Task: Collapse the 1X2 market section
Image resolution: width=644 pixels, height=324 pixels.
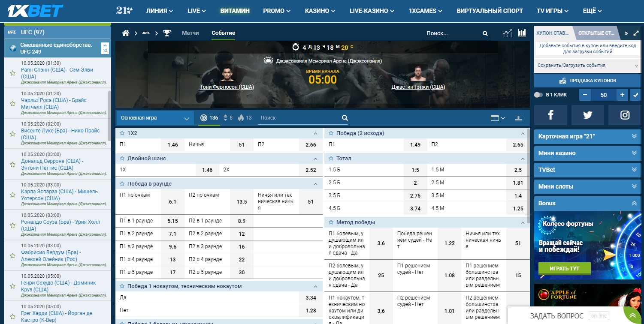Action: [316, 133]
